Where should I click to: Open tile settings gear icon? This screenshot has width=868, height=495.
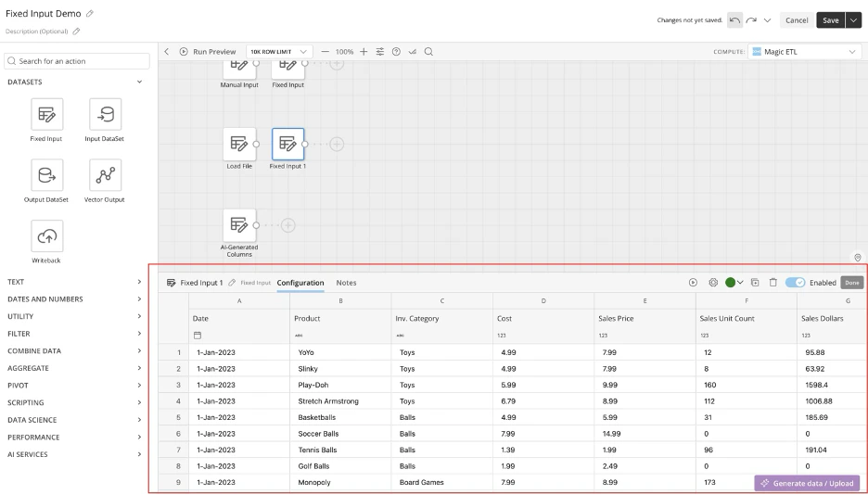pos(713,283)
